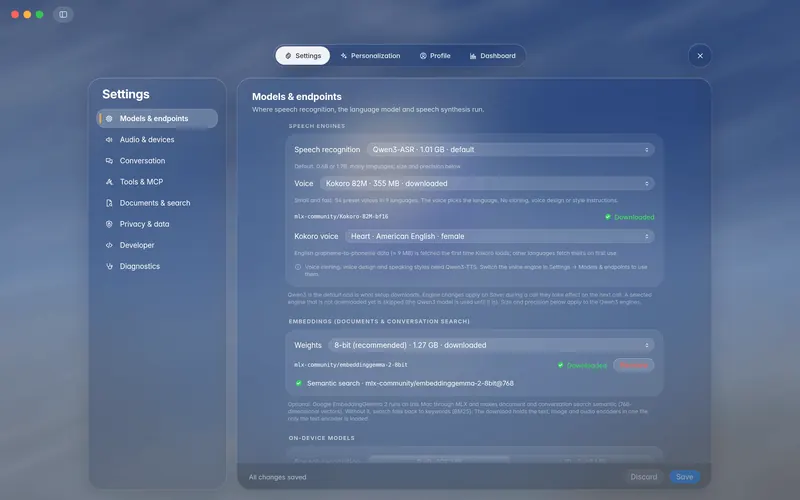800x500 pixels.
Task: Open Audio & devices settings
Action: click(157, 139)
